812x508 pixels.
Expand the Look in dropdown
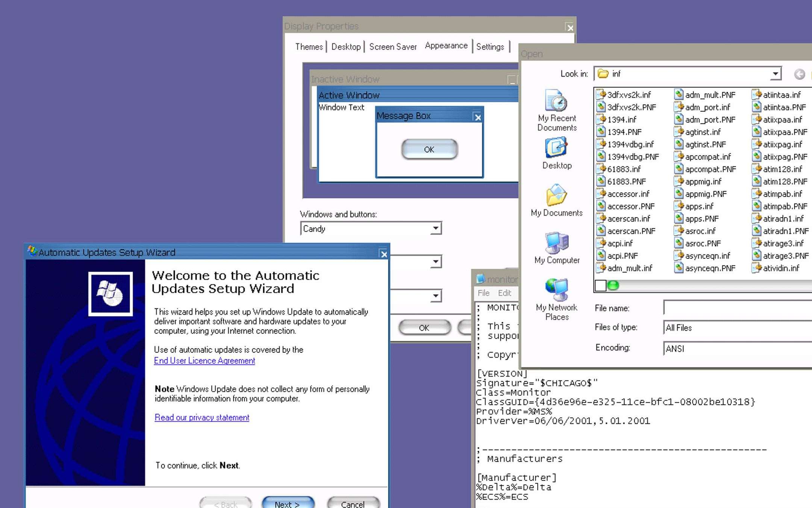775,74
